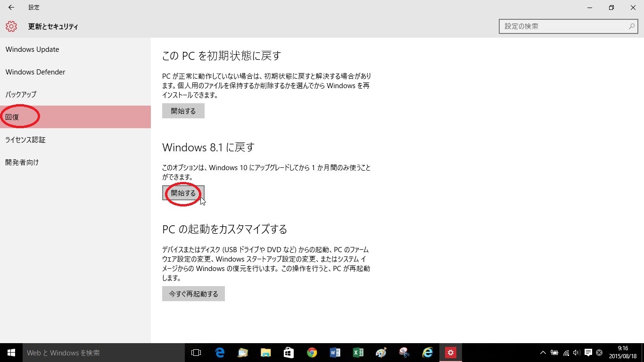Click the tray icon with an X circle
Viewport: 644px width, 362px height.
pos(599,353)
